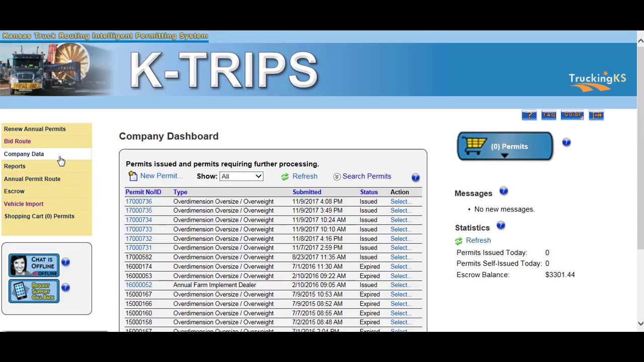The width and height of the screenshot is (644, 362).
Task: Click Request Support Call Back image button
Action: click(34, 291)
